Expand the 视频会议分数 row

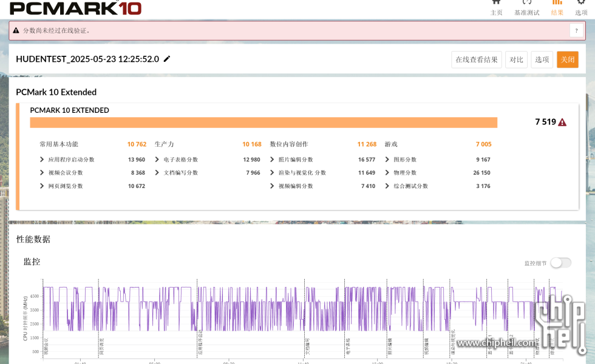[42, 172]
